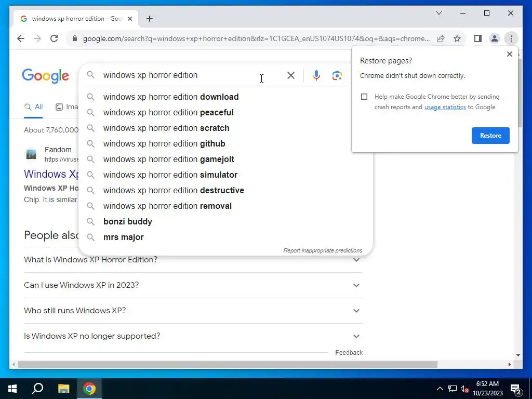
Task: Click the Chrome taskbar icon
Action: [x=89, y=389]
